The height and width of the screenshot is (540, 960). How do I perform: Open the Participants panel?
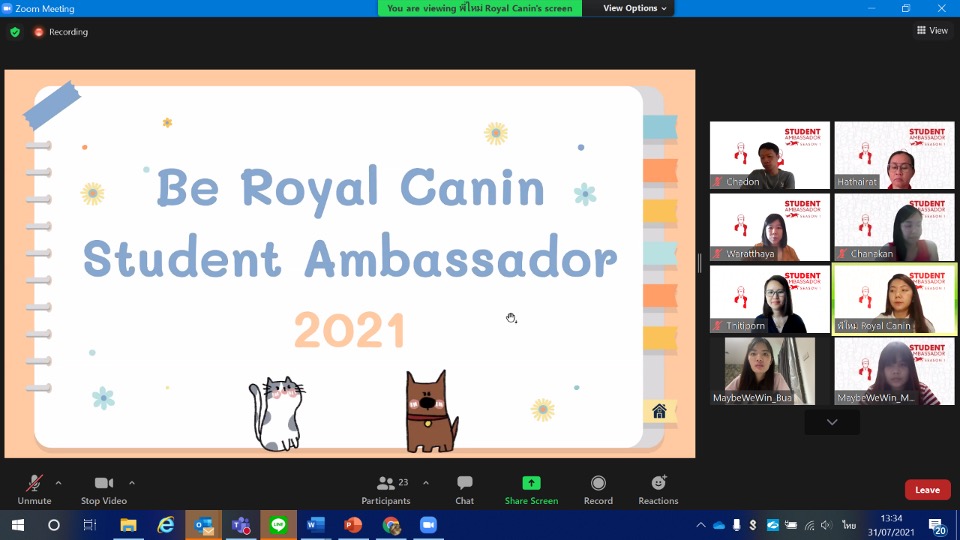click(x=386, y=484)
